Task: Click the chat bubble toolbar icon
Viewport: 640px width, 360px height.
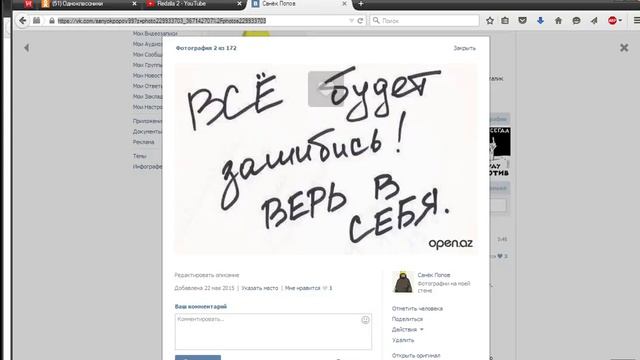Action: click(576, 20)
